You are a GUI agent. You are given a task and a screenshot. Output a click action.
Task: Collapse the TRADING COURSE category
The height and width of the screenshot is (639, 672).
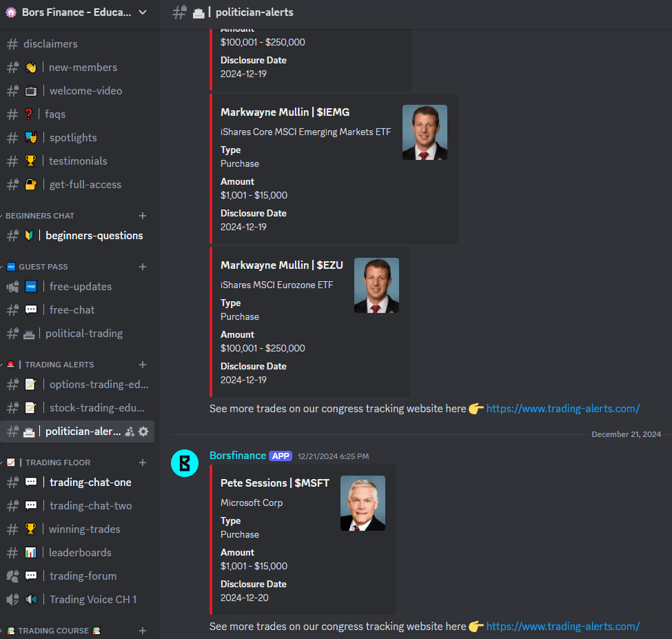(x=54, y=631)
